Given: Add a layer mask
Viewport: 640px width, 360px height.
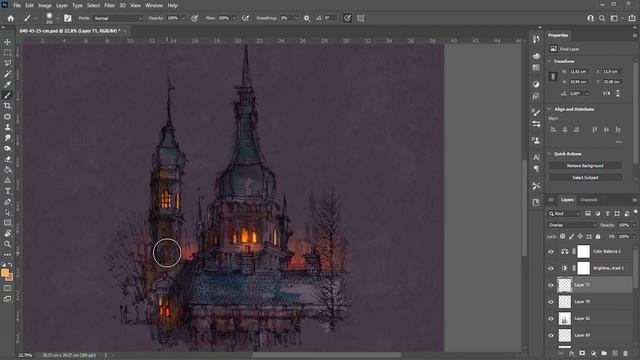Looking at the screenshot, I should 582,353.
